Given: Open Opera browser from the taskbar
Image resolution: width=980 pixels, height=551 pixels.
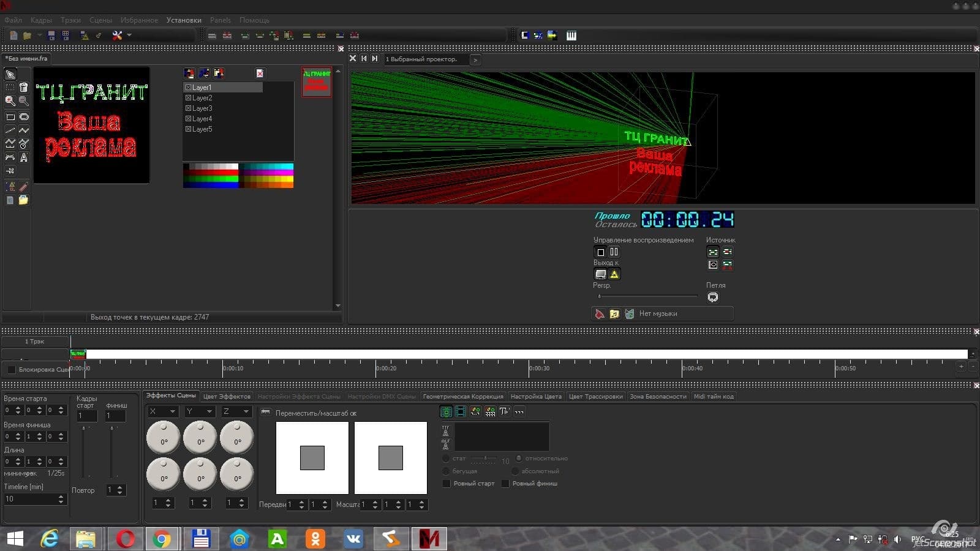Looking at the screenshot, I should click(x=125, y=539).
